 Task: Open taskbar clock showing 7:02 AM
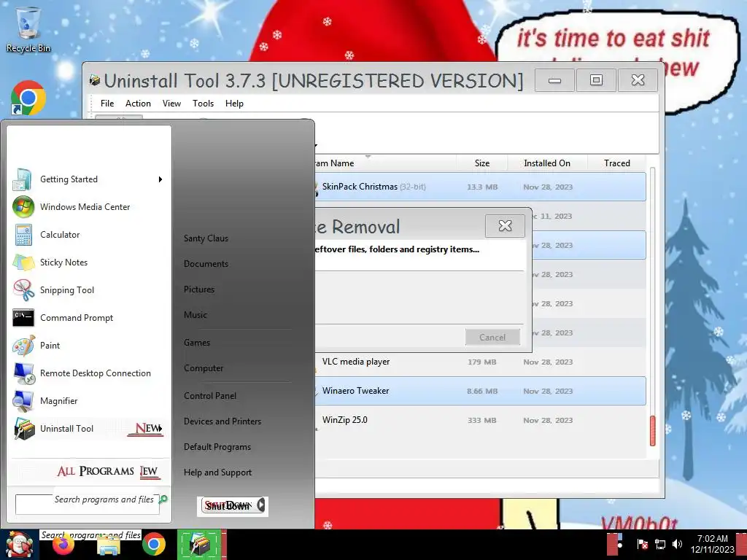(712, 544)
